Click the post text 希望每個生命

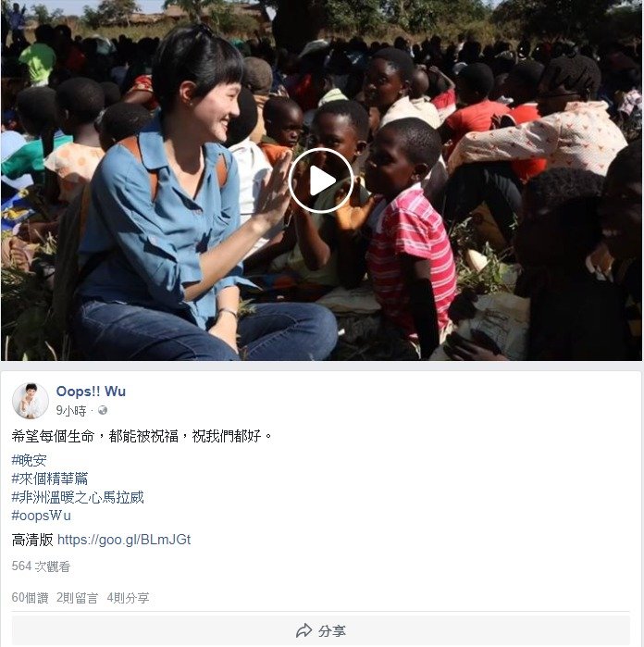53,436
